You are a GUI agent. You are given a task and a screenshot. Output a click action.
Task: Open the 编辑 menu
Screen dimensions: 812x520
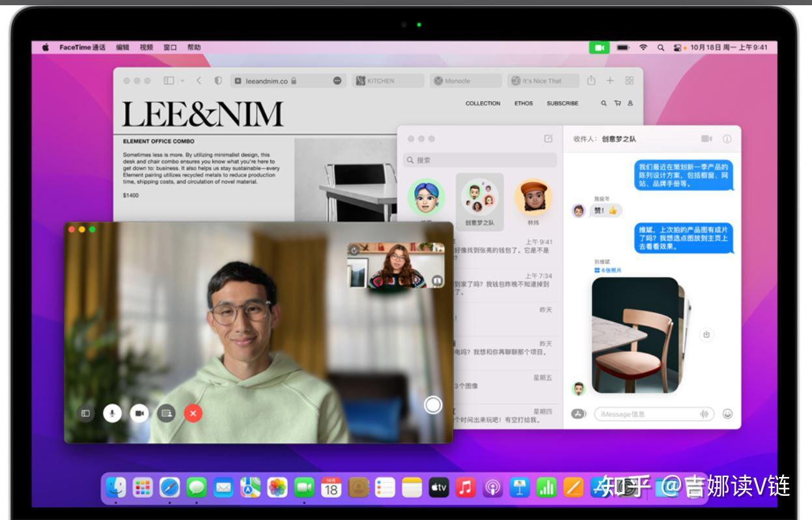click(x=122, y=48)
